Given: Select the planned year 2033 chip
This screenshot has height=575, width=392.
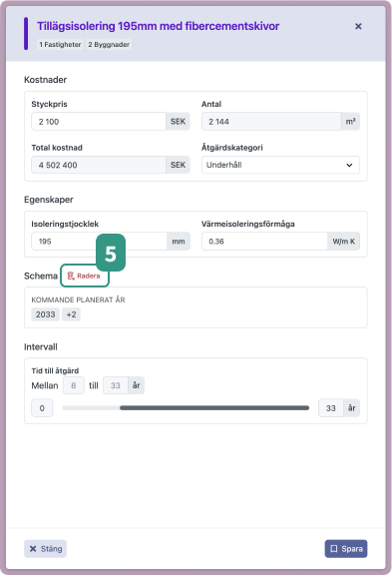Looking at the screenshot, I should (46, 314).
